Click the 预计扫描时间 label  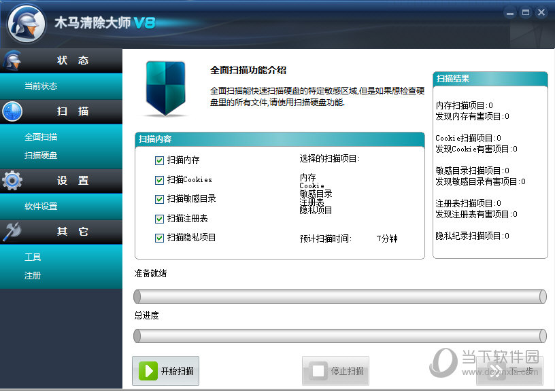tap(326, 238)
